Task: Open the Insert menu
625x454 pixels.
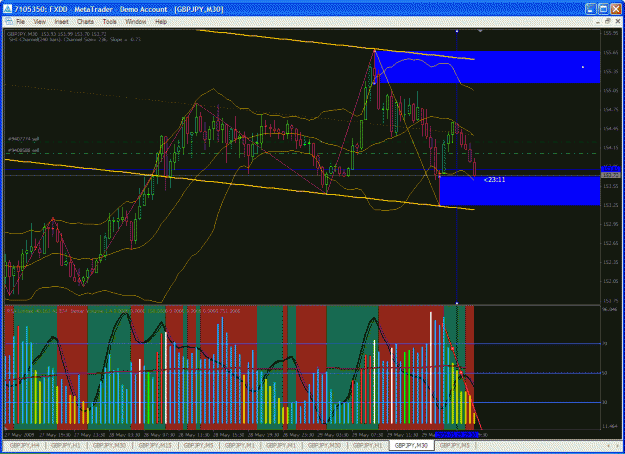Action: [61, 22]
